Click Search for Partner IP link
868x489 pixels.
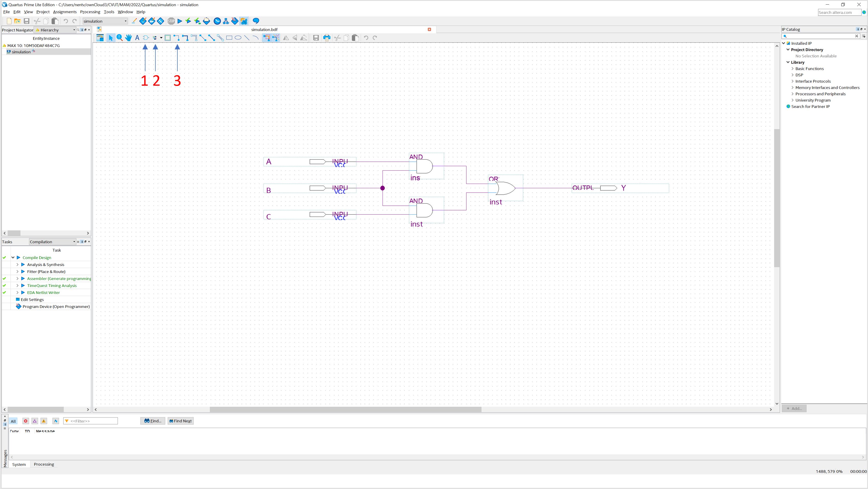tap(810, 107)
